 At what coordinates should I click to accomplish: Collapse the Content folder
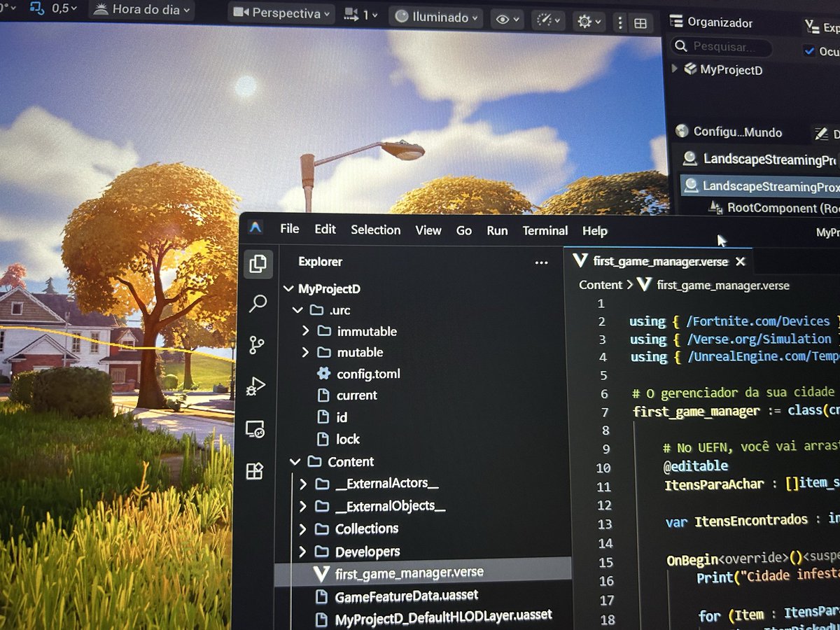click(295, 461)
